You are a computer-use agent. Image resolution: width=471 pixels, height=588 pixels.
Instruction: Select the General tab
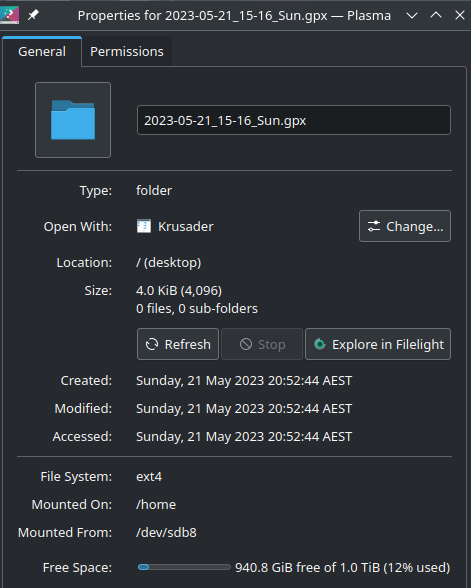[42, 51]
